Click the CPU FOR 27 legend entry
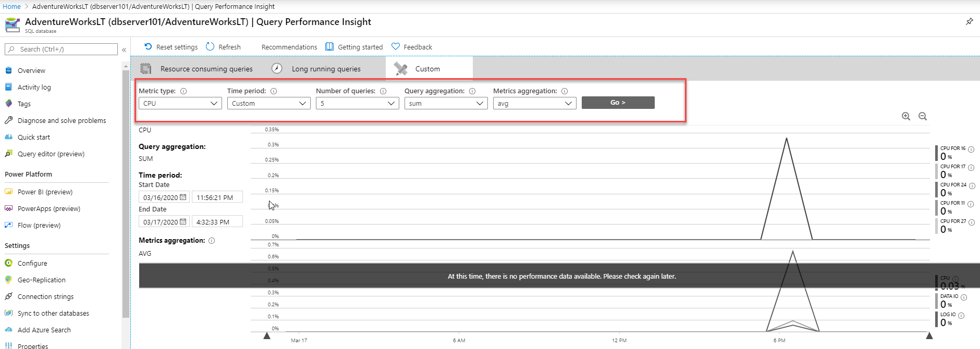Screen dimensions: 980x349 coord(954,226)
